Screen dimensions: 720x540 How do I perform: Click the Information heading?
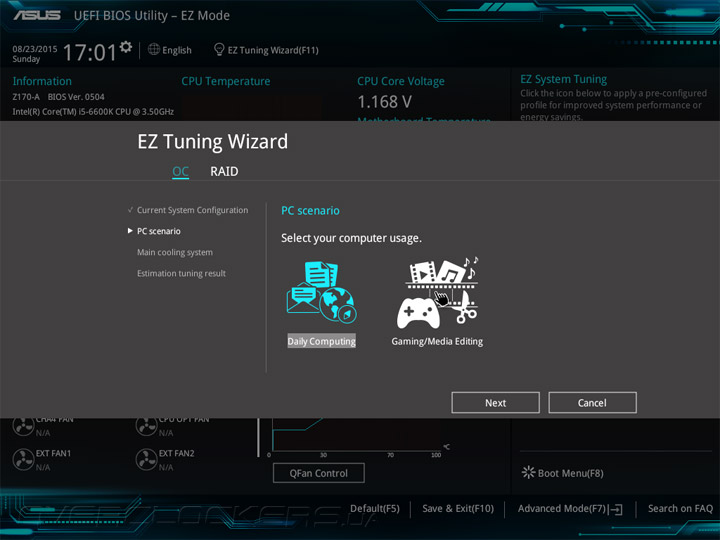[x=42, y=81]
